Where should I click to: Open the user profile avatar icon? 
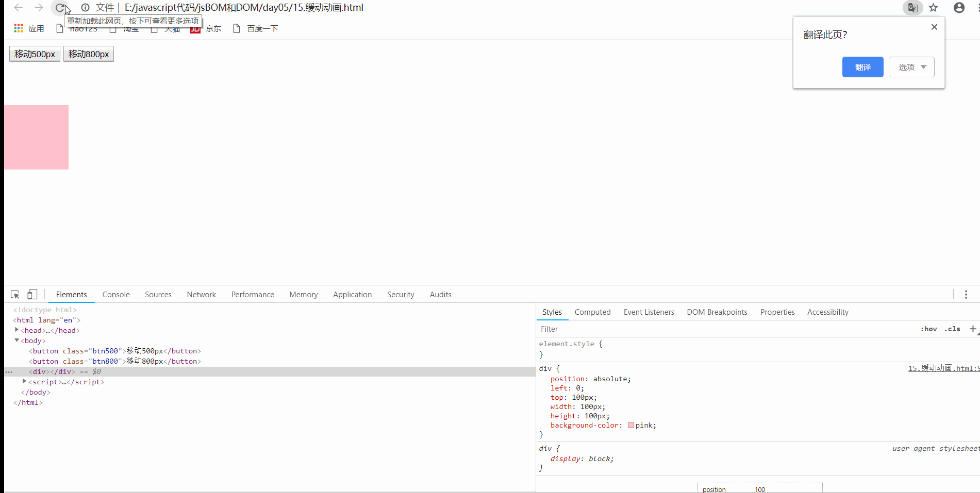[959, 8]
